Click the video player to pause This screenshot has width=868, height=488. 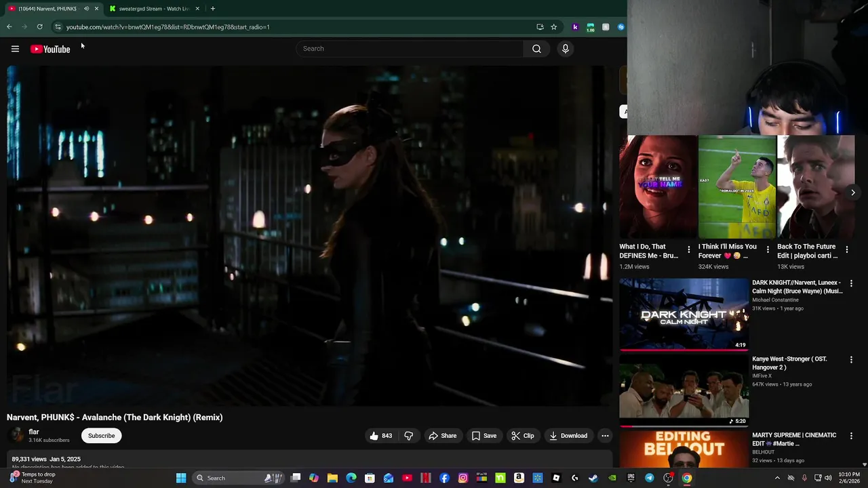(309, 236)
